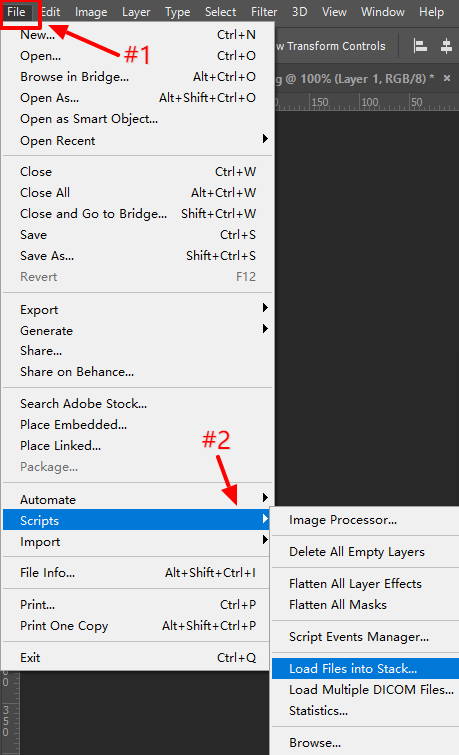Click the align horizontal centers icon

pyautogui.click(x=446, y=46)
